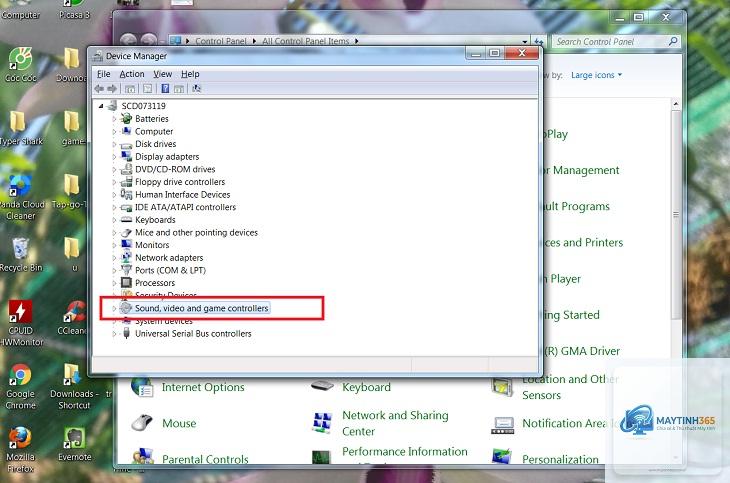
Task: Select the Floppy drive controllers icon
Action: (x=126, y=182)
